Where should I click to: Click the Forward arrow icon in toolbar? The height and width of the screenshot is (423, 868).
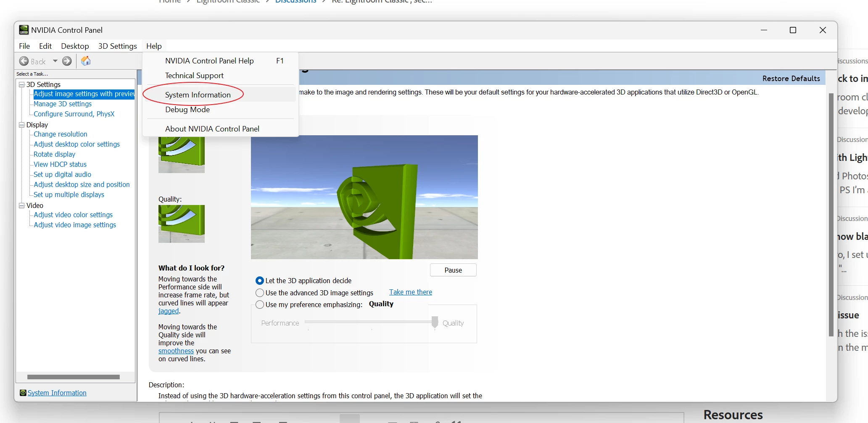tap(67, 61)
